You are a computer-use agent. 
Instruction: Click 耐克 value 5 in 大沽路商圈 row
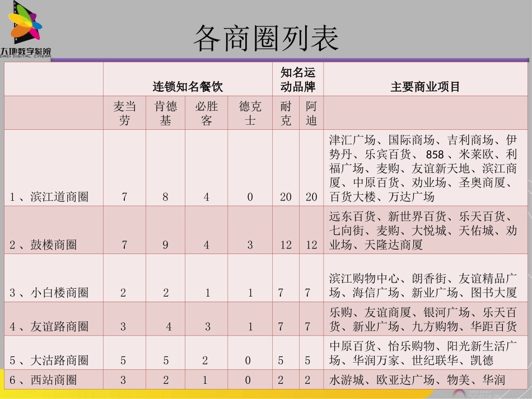281,360
